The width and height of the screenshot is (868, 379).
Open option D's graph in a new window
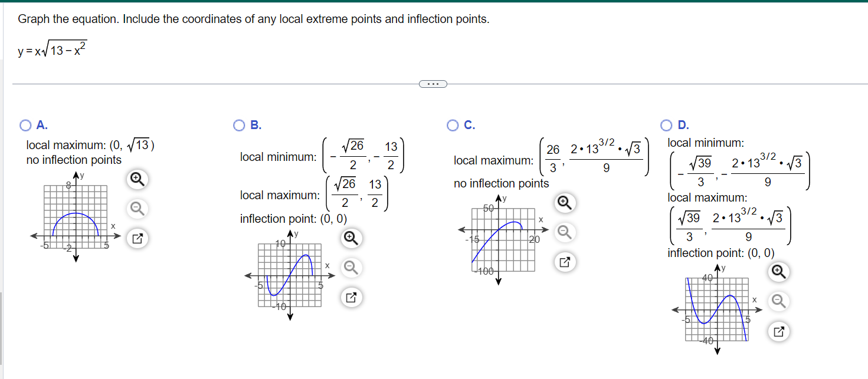pos(778,331)
